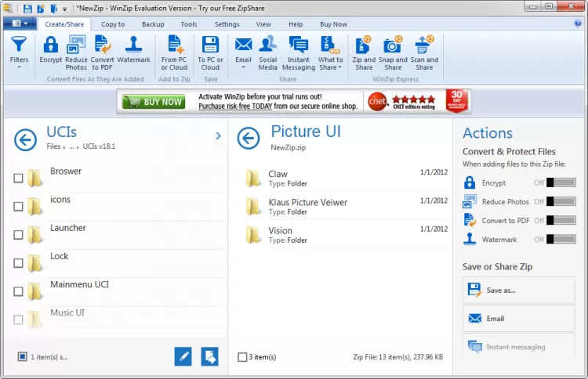Open Instant Messaging share tool
This screenshot has height=379, width=588.
299,52
